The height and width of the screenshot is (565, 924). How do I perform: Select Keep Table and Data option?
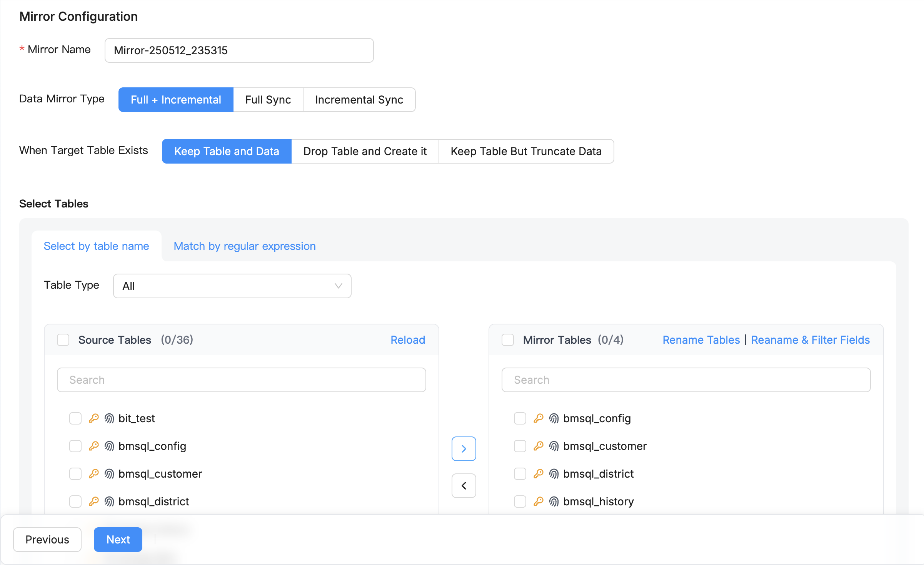[227, 151]
